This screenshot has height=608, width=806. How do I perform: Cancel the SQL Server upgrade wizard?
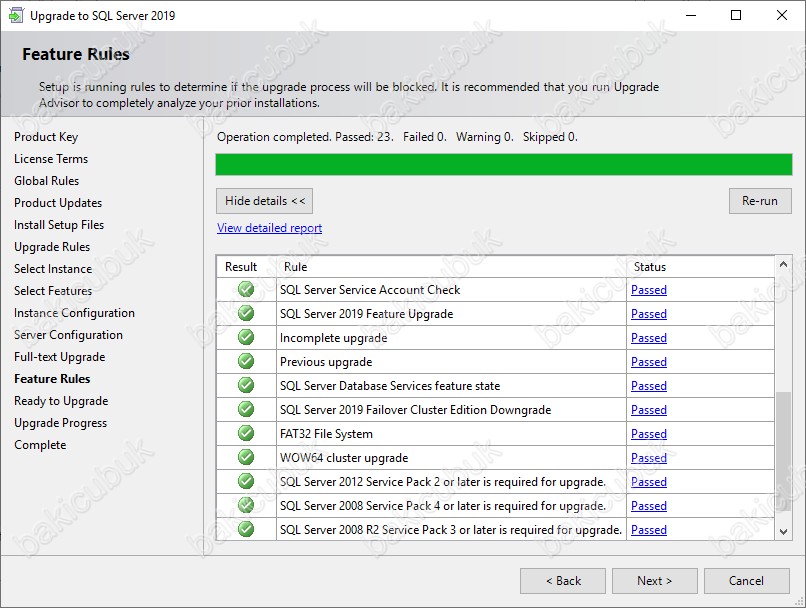746,581
